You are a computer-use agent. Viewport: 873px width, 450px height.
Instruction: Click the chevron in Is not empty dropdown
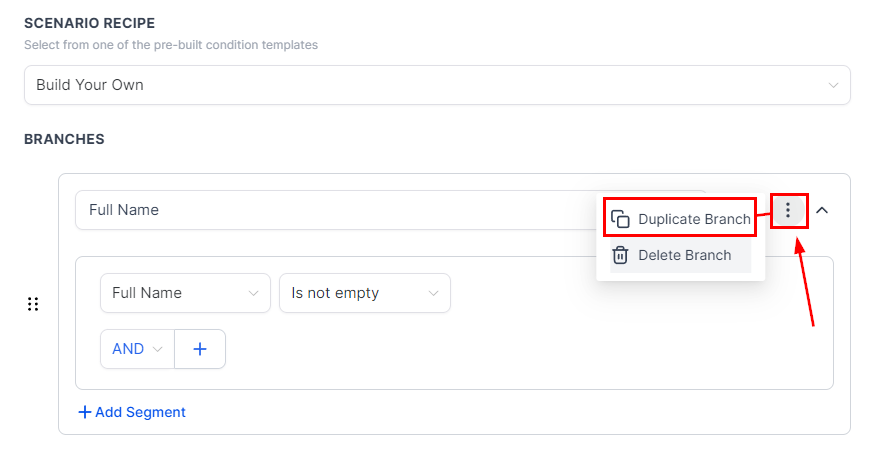433,294
